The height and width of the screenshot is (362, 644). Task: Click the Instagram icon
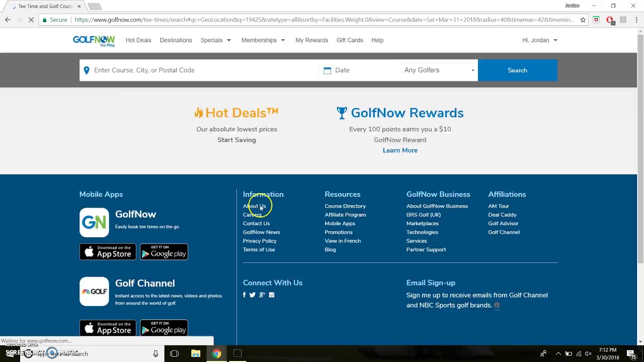pyautogui.click(x=272, y=295)
